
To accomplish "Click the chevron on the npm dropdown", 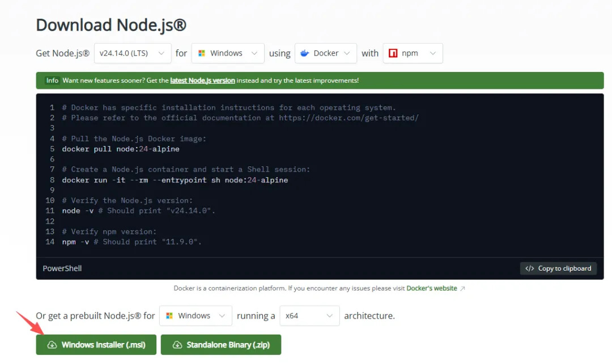I will [x=433, y=53].
